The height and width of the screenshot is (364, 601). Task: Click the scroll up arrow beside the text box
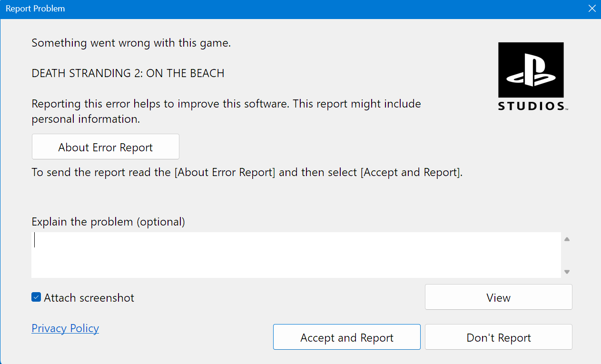567,239
